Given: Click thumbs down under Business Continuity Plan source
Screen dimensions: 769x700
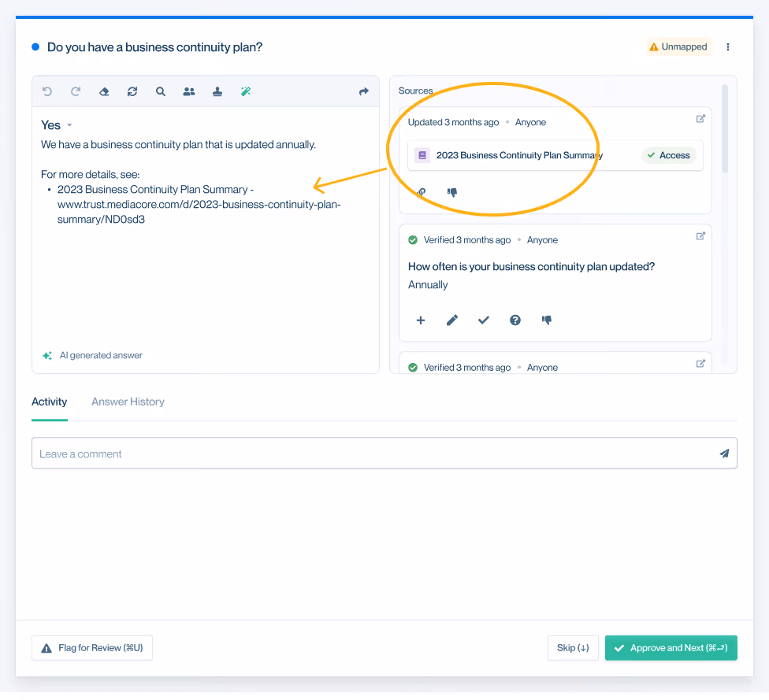Looking at the screenshot, I should coord(452,192).
